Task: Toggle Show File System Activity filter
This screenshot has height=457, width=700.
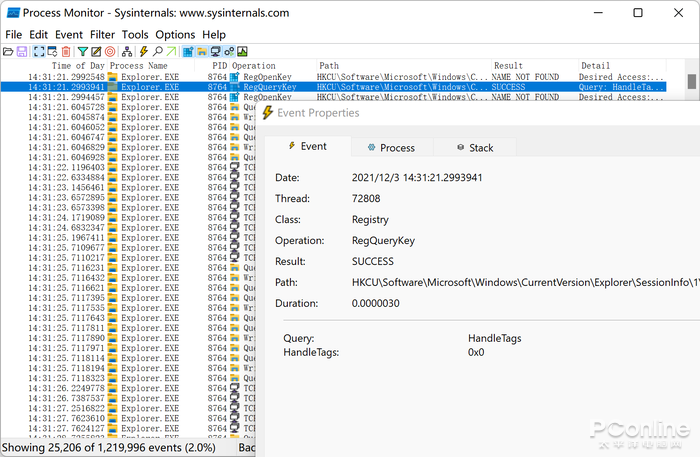Action: (201, 51)
